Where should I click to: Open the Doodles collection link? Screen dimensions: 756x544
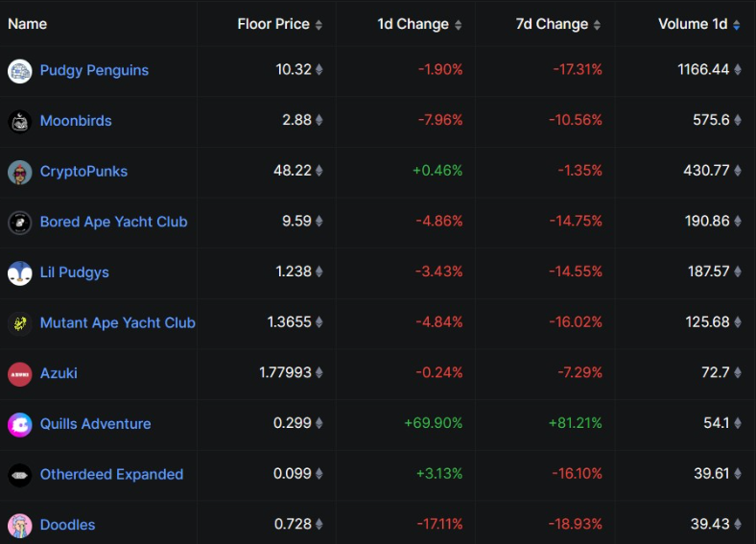[67, 525]
